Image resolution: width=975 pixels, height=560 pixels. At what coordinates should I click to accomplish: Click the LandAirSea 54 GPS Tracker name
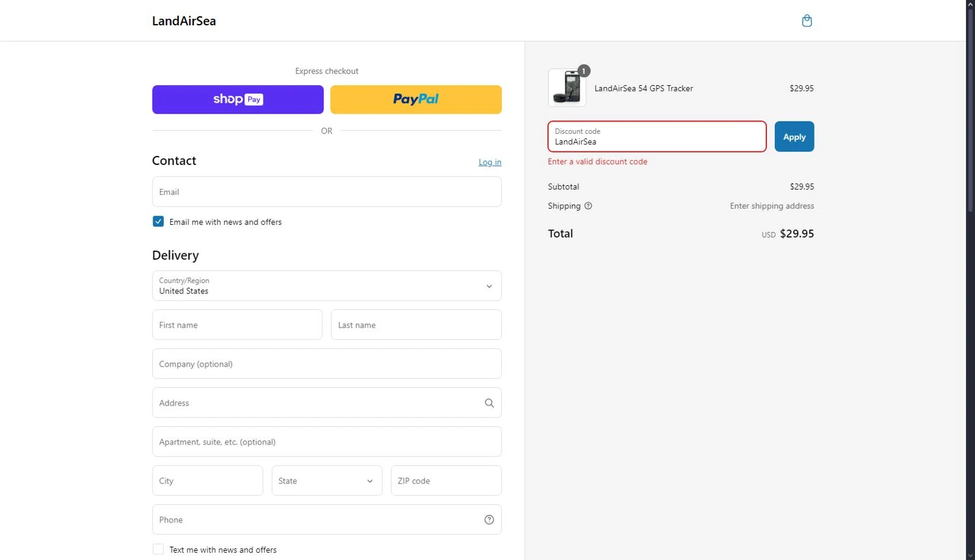coord(643,88)
